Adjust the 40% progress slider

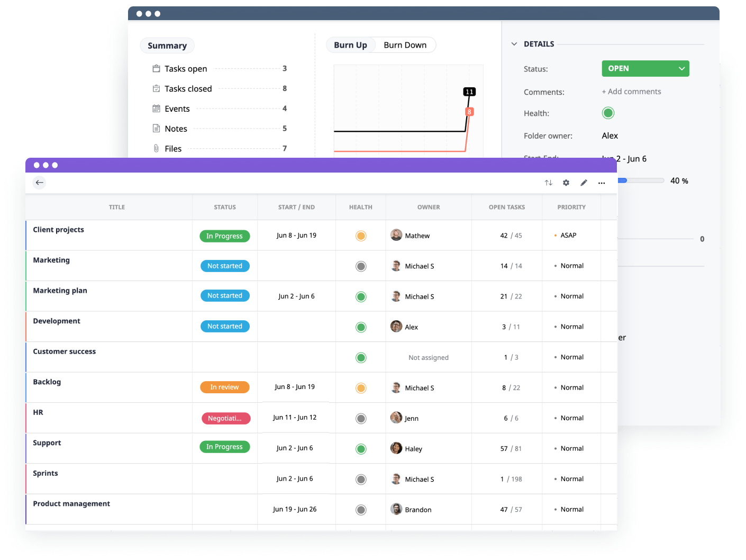(640, 180)
